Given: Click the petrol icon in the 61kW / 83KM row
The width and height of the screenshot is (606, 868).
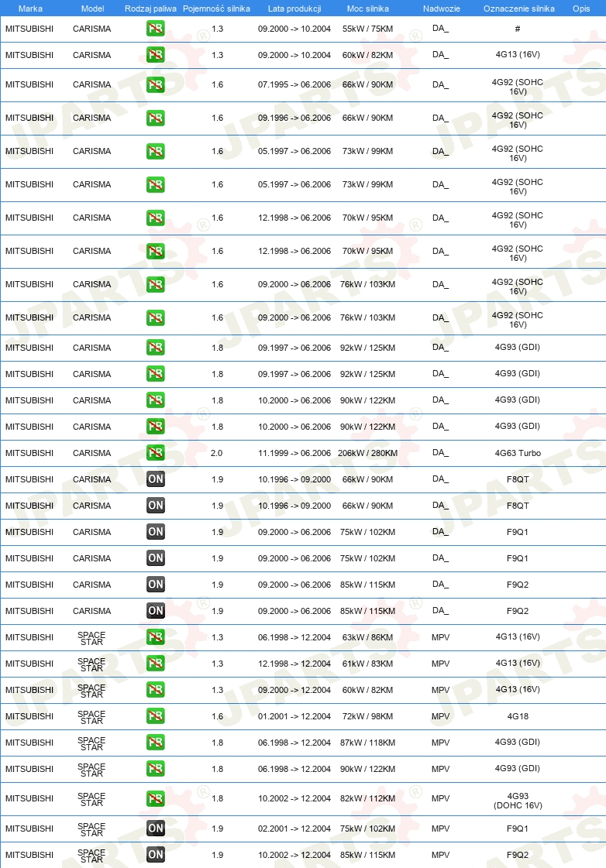Looking at the screenshot, I should click(156, 663).
